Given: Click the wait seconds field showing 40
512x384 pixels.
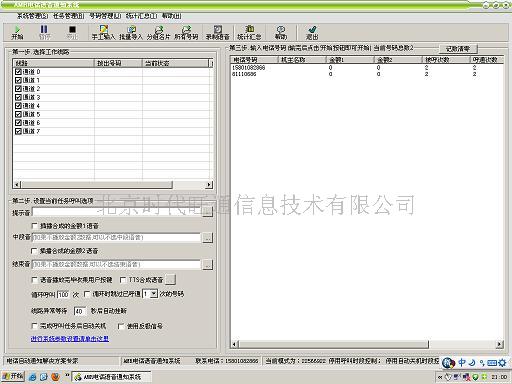Looking at the screenshot, I should click(80, 311).
